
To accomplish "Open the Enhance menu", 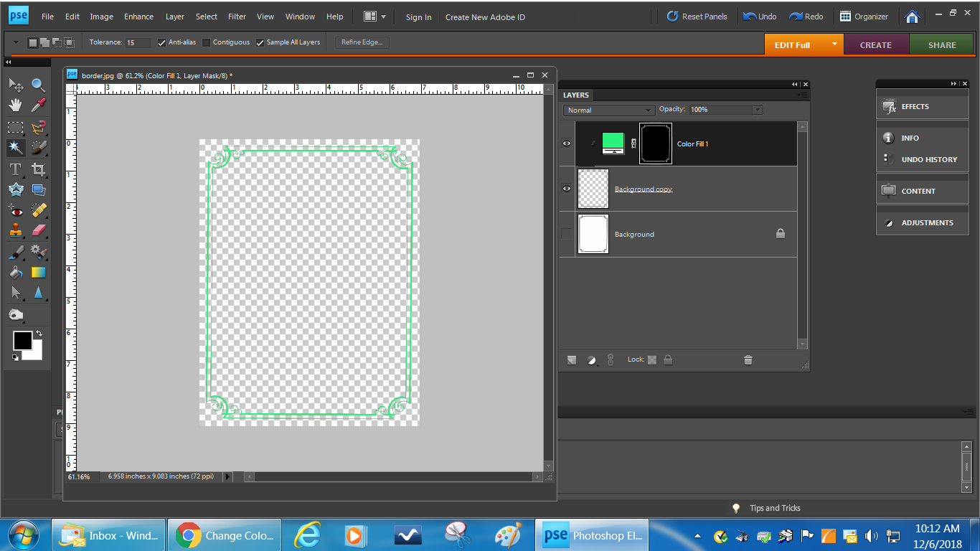I will (138, 17).
